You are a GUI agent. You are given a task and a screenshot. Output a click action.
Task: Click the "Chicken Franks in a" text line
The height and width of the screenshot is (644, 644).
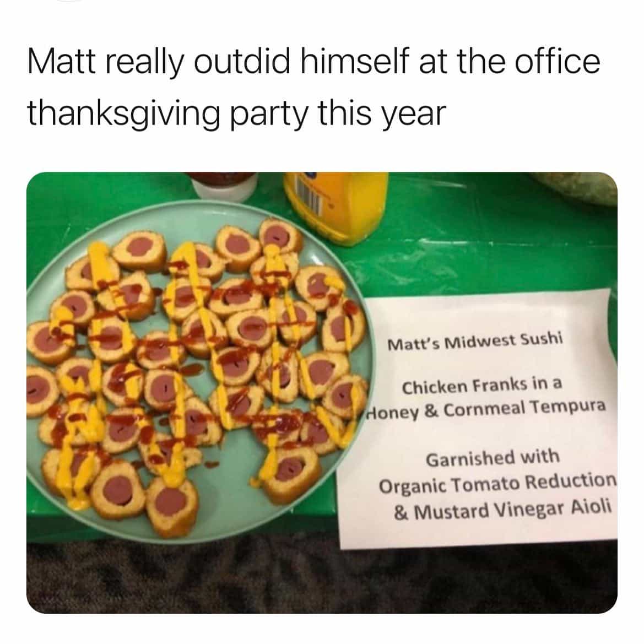(x=482, y=386)
